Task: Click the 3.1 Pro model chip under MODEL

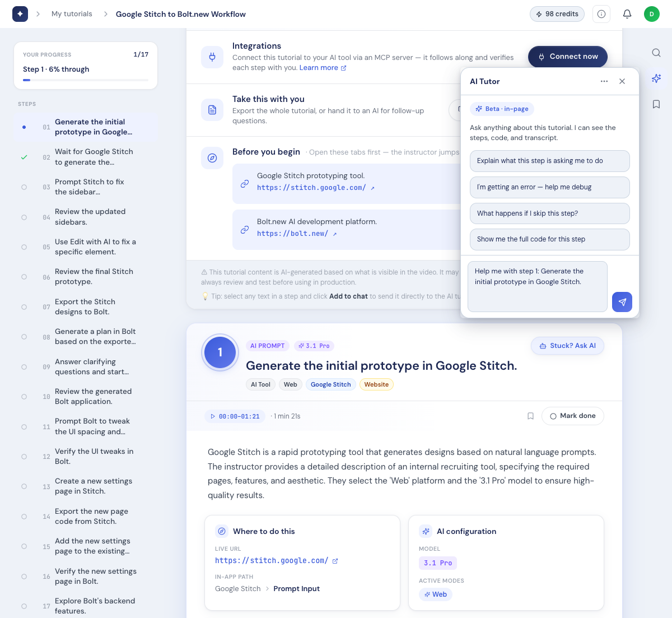Action: 438,563
